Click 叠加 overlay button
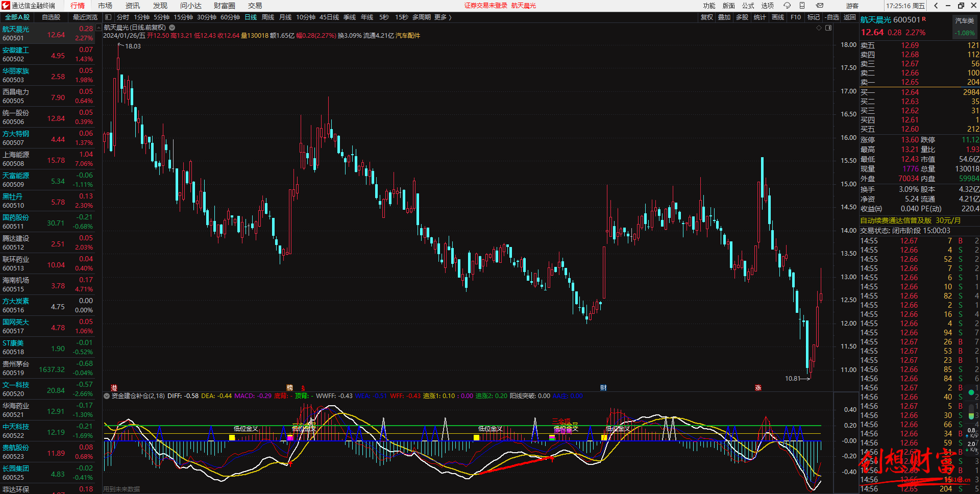This screenshot has width=980, height=494. pos(724,17)
